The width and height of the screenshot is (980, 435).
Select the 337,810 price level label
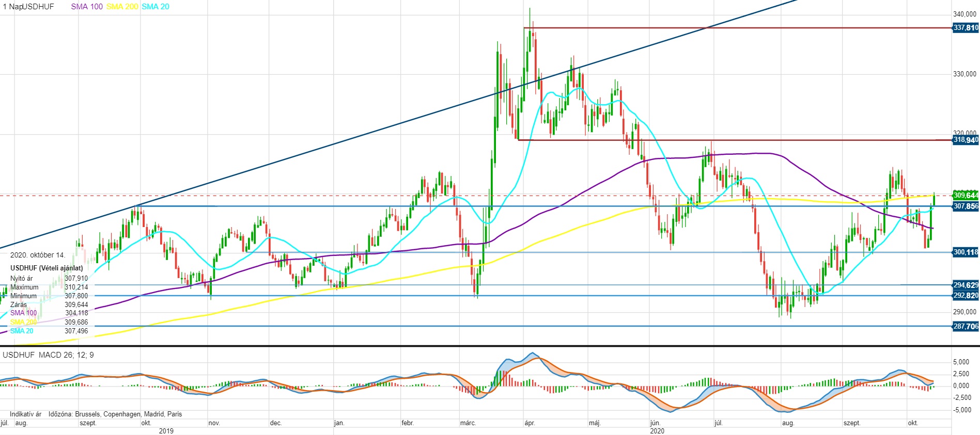click(966, 28)
